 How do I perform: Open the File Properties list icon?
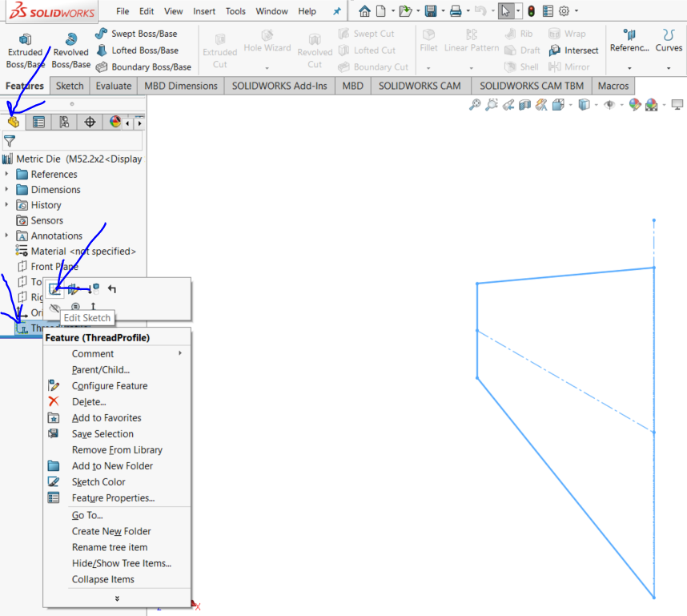[548, 11]
